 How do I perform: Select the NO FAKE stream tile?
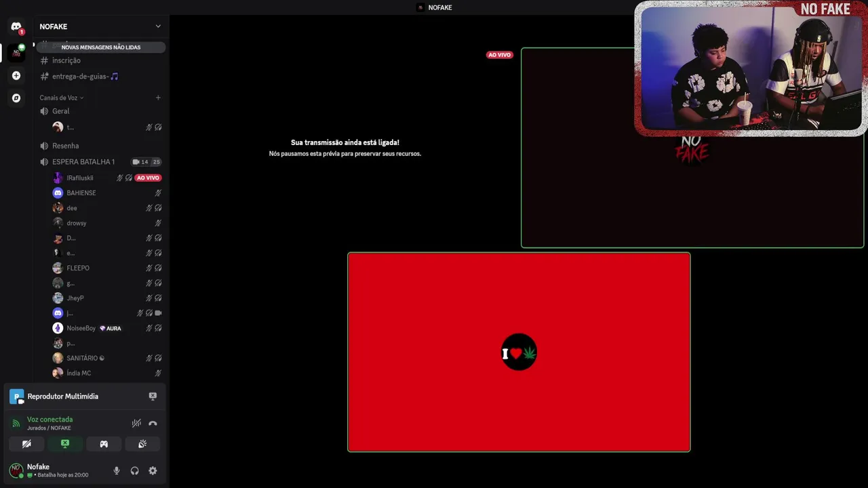tap(692, 148)
